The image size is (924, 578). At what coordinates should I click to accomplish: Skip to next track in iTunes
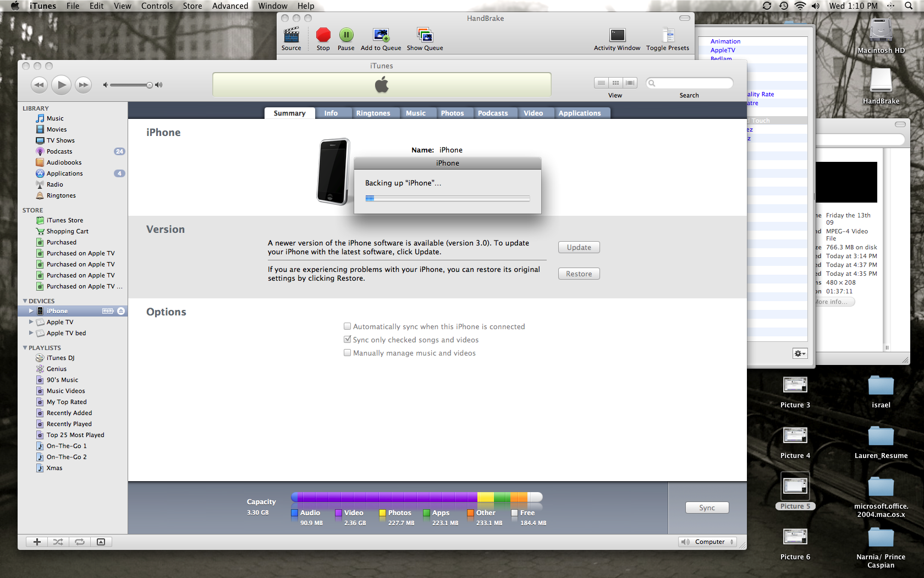[84, 85]
